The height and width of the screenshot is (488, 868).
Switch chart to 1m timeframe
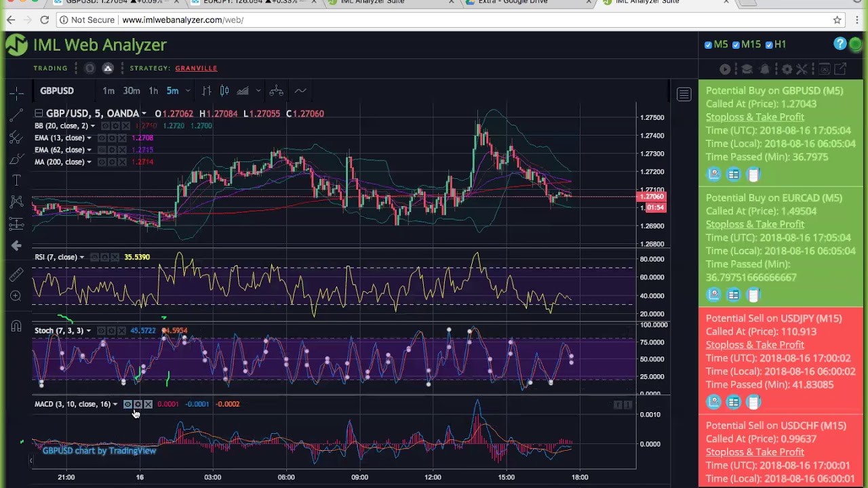(108, 91)
